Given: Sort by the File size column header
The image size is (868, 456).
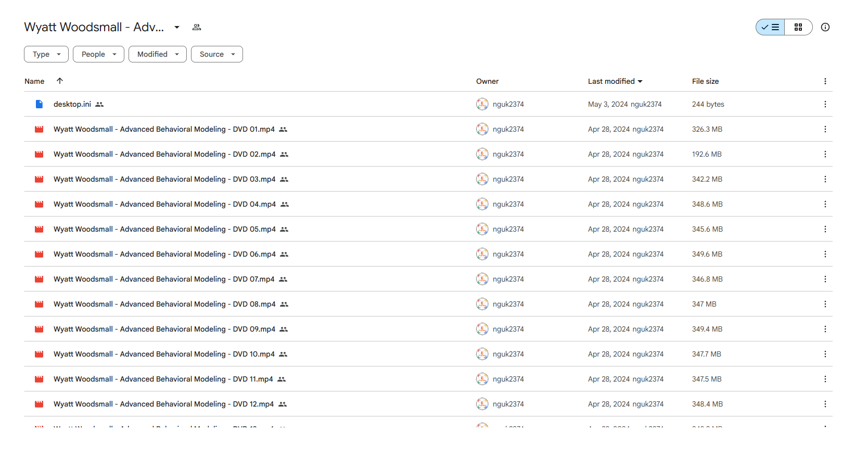Looking at the screenshot, I should [x=705, y=81].
